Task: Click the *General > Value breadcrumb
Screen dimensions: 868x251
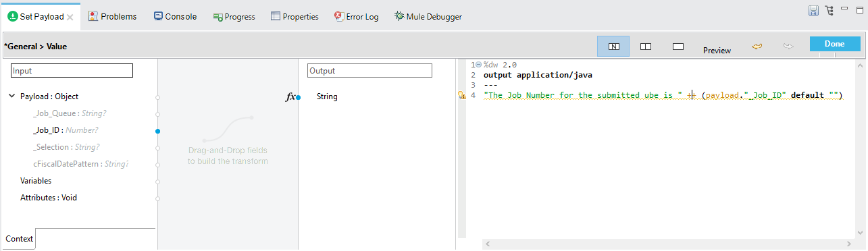Action: pos(36,47)
